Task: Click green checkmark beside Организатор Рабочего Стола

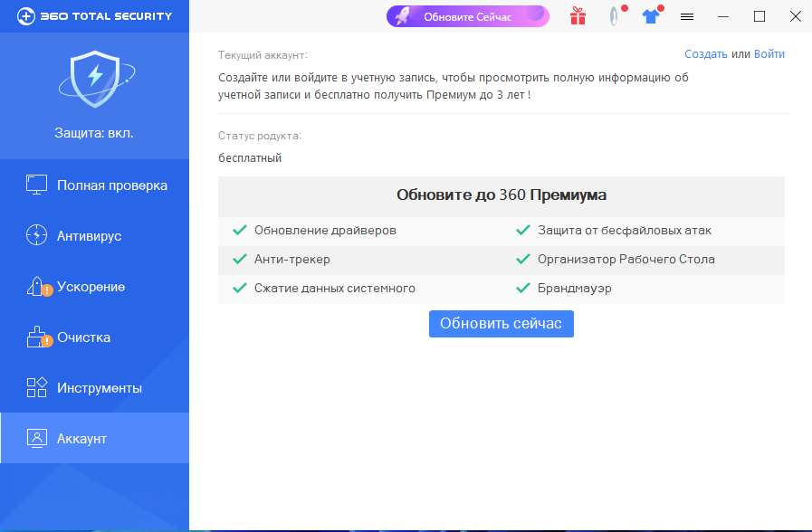Action: [x=523, y=259]
